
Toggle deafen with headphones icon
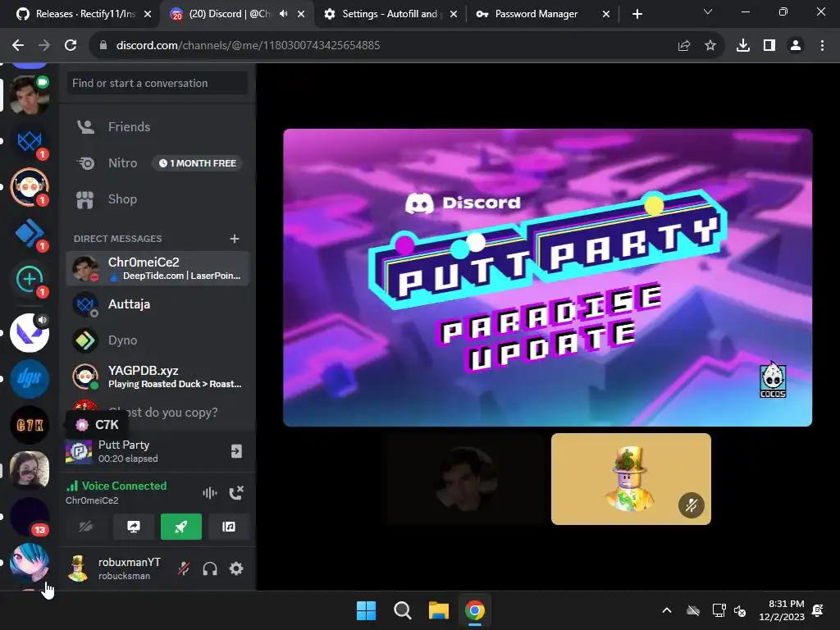tap(210, 568)
